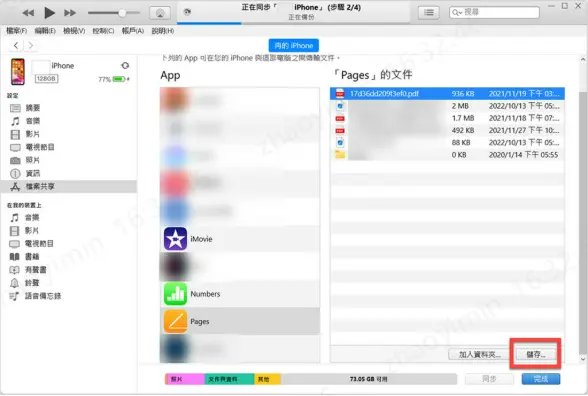This screenshot has height=396, width=588.
Task: Open the 說明(H) menu
Action: coord(163,31)
